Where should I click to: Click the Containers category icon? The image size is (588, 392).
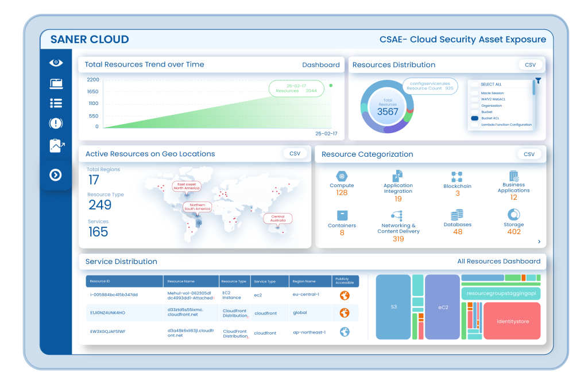point(342,215)
